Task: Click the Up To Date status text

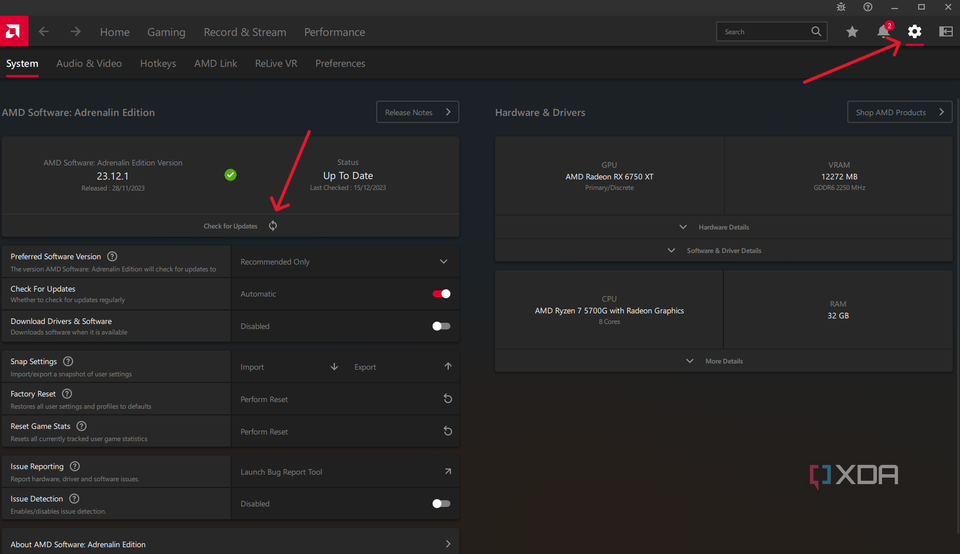Action: (348, 176)
